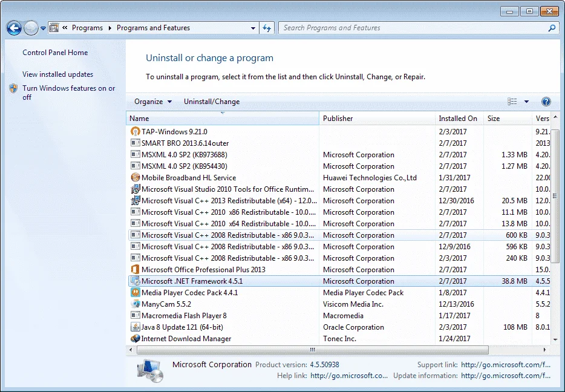Image resolution: width=565 pixels, height=392 pixels.
Task: Click the horizontal scrollbar thumb
Action: click(313, 350)
